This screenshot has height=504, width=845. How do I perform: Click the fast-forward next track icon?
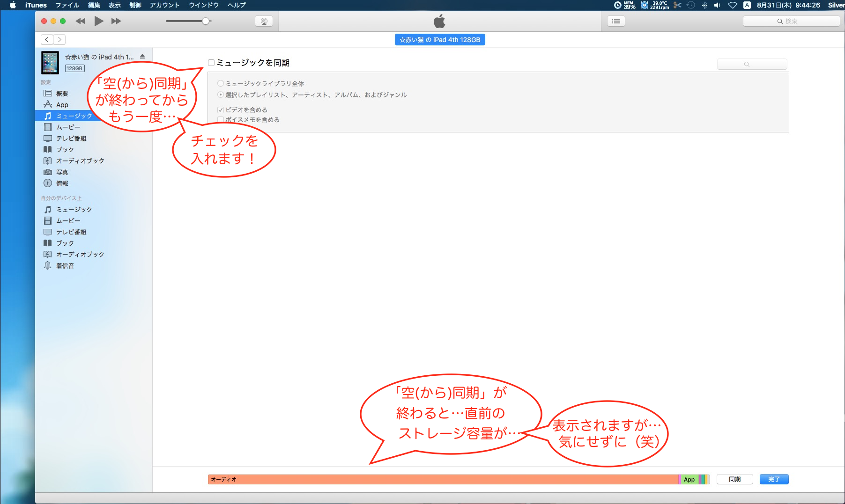(x=116, y=21)
